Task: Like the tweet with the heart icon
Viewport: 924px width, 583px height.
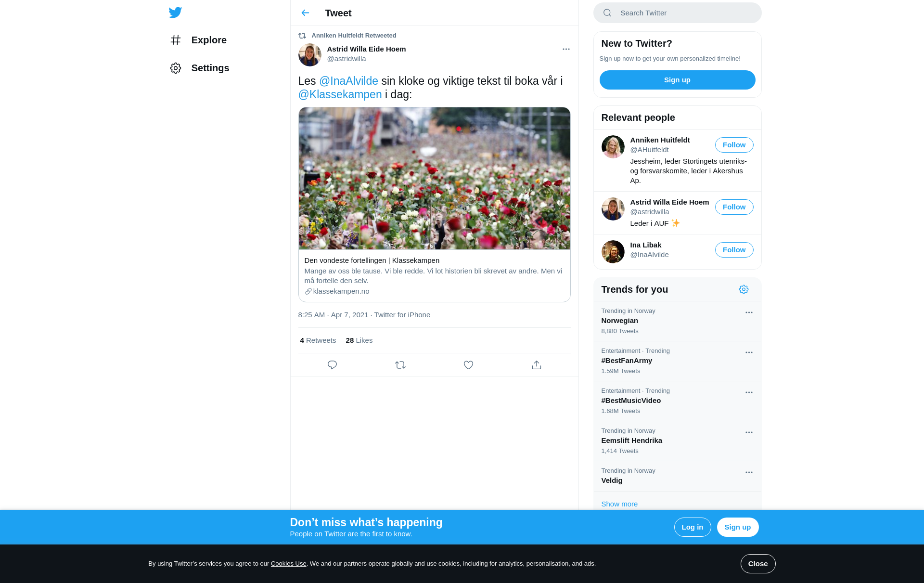Action: coord(468,365)
